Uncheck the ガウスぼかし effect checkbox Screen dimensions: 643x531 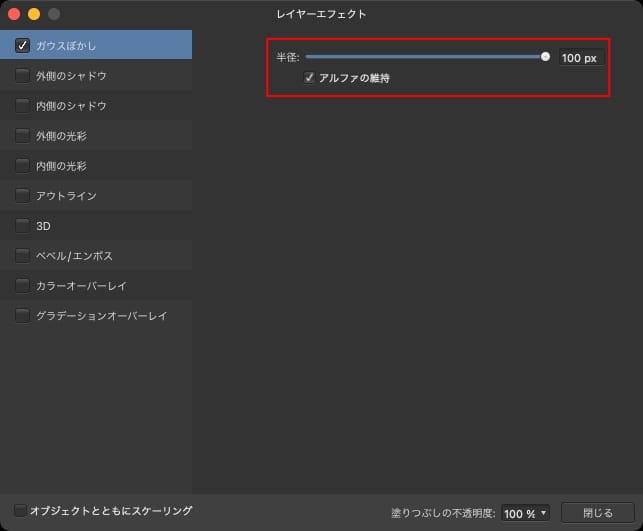click(22, 45)
